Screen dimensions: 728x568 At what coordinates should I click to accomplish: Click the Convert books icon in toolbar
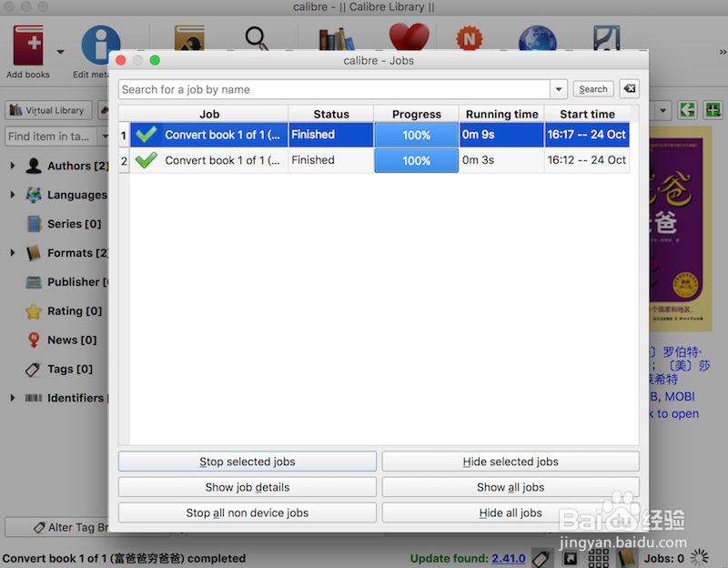tap(189, 38)
